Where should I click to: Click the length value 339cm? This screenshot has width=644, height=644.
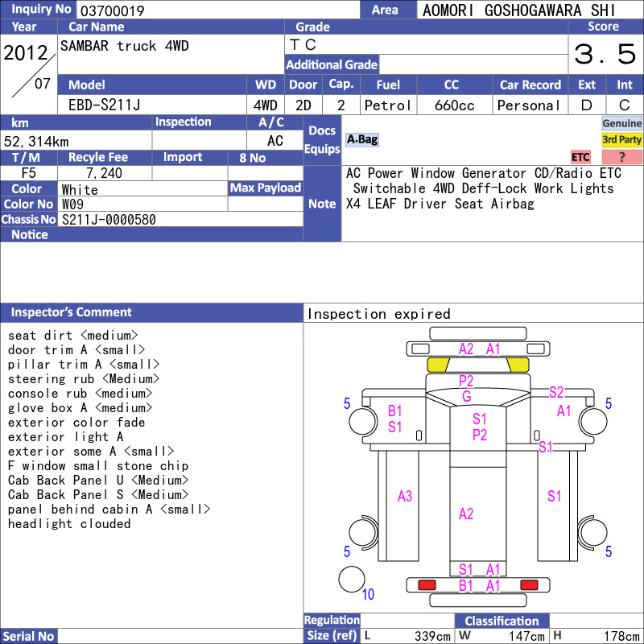[432, 636]
